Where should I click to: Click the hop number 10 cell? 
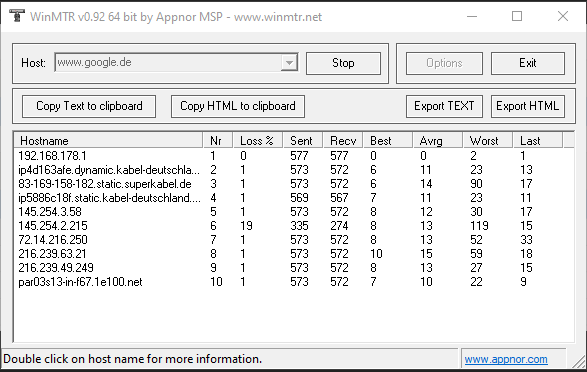(216, 282)
